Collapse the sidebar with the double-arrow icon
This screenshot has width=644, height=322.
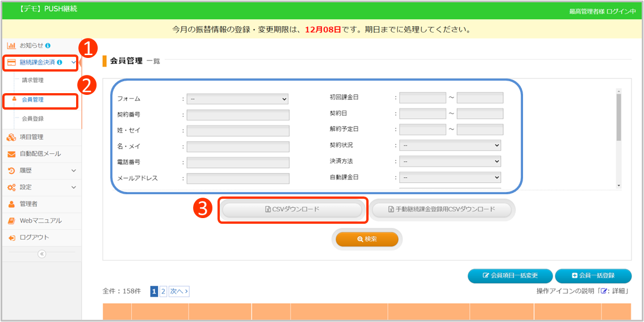41,254
